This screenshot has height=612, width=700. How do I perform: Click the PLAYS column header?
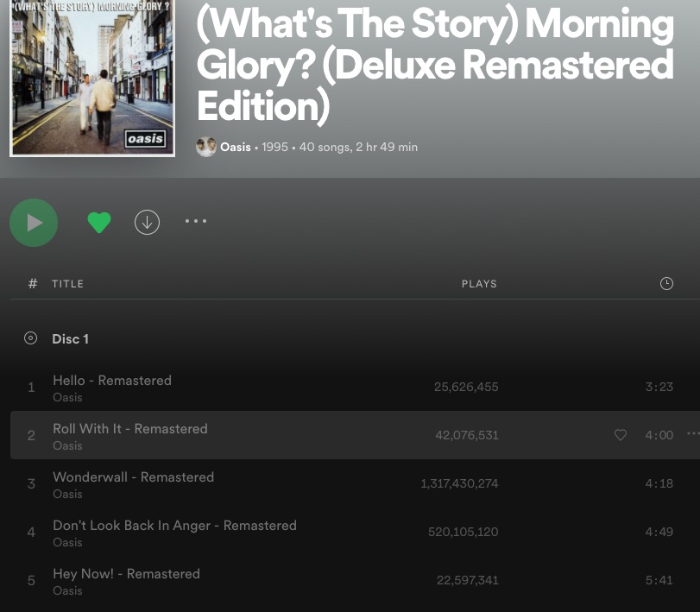coord(479,284)
